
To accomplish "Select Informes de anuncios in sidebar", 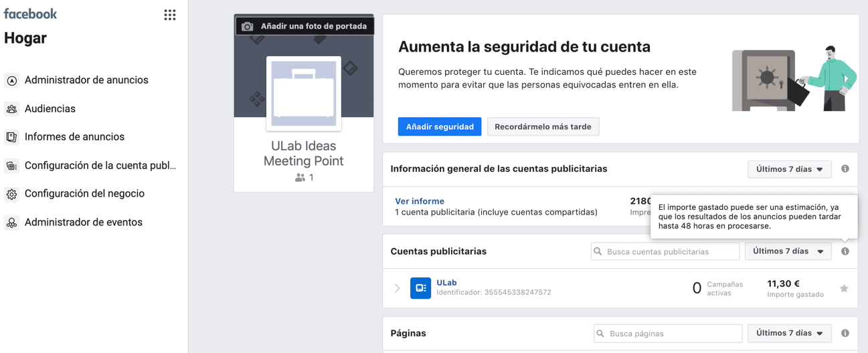I will [x=74, y=136].
